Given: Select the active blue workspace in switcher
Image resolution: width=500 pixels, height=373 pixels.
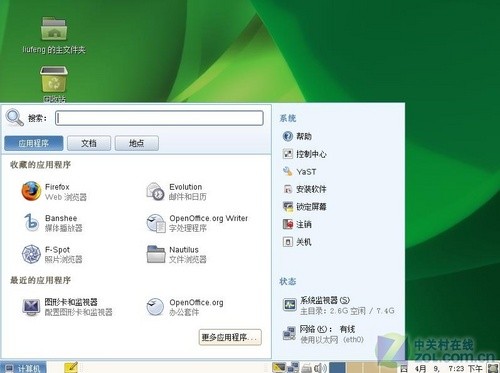Looking at the screenshot, I should click(x=337, y=367).
